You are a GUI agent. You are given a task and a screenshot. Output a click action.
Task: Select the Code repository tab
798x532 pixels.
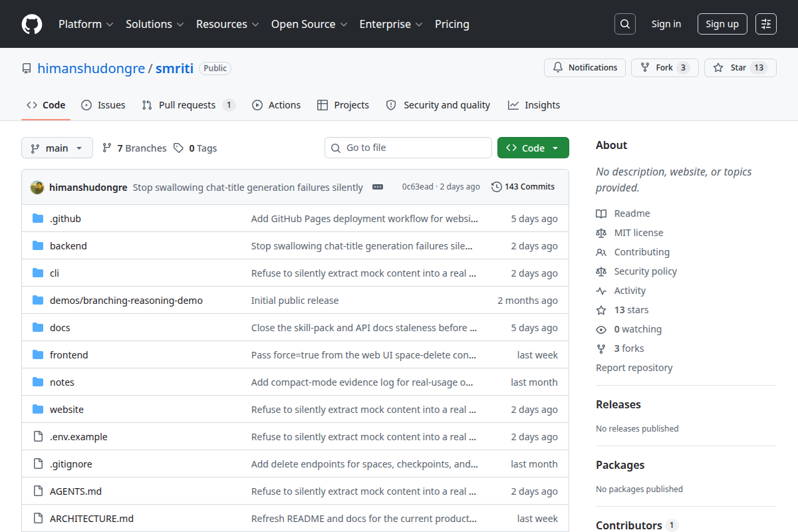pos(46,105)
